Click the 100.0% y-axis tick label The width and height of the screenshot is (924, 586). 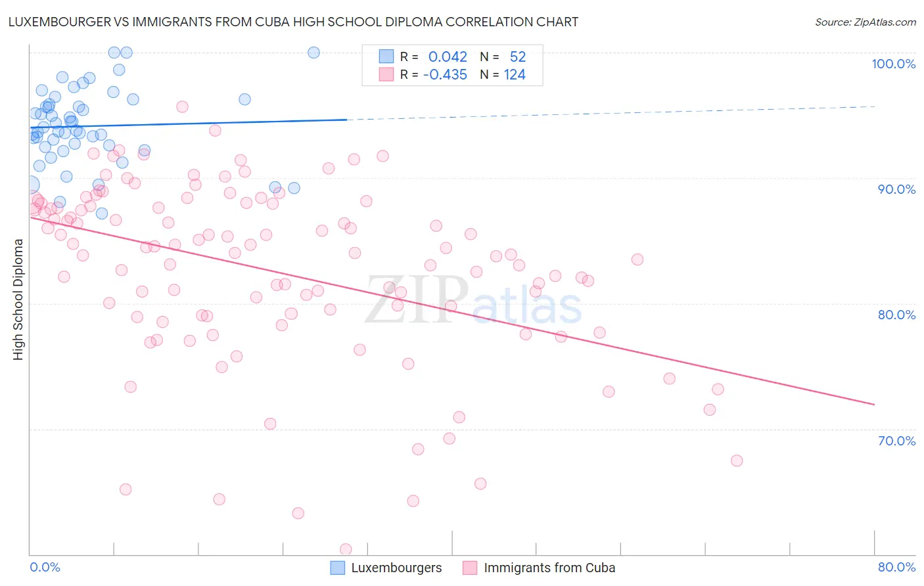coord(893,64)
